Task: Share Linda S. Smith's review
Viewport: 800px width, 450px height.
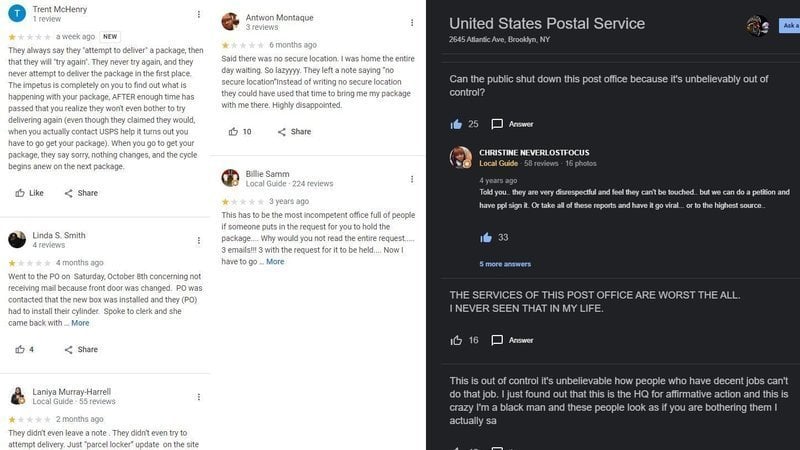Action: click(80, 349)
